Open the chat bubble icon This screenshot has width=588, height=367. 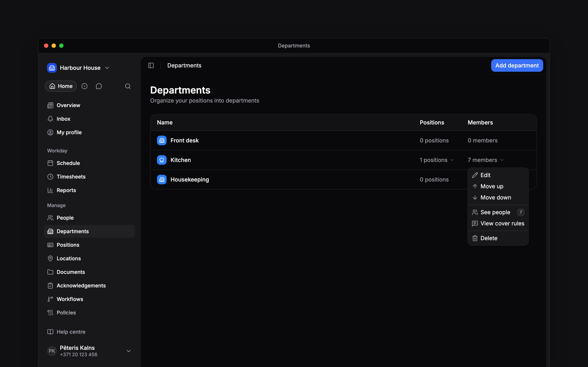tap(99, 86)
